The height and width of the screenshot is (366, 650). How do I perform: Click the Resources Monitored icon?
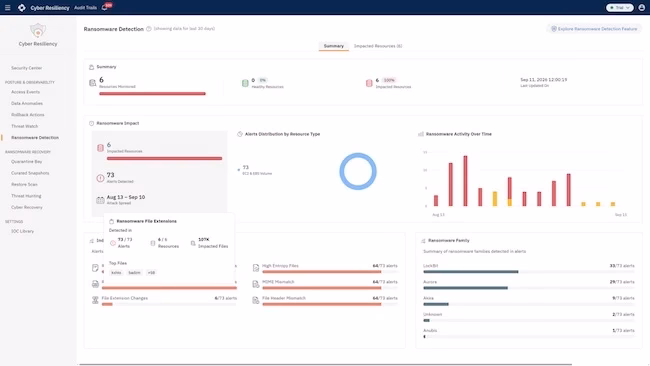pos(93,83)
